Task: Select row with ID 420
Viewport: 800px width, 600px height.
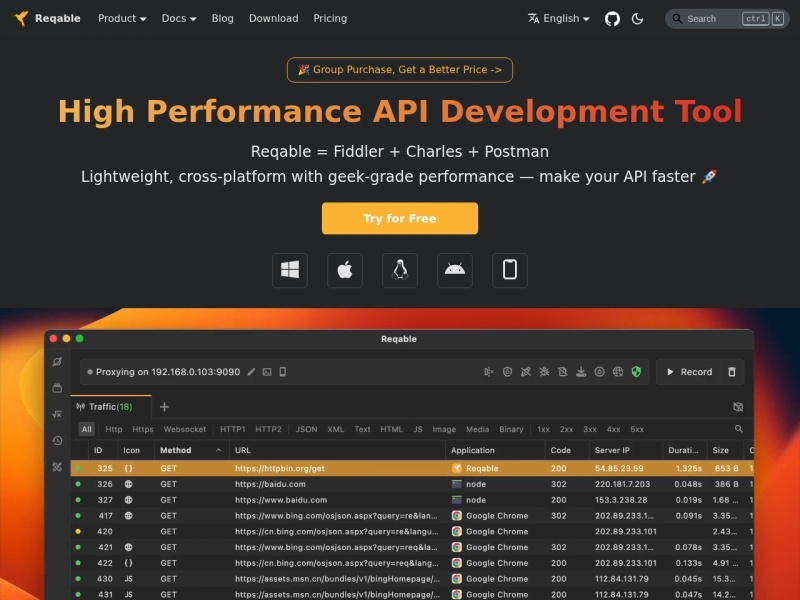Action: [x=412, y=532]
